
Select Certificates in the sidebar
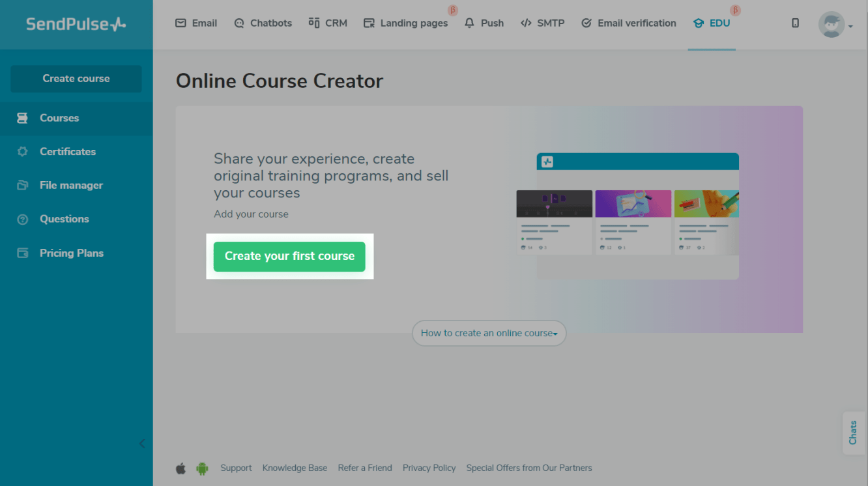67,152
